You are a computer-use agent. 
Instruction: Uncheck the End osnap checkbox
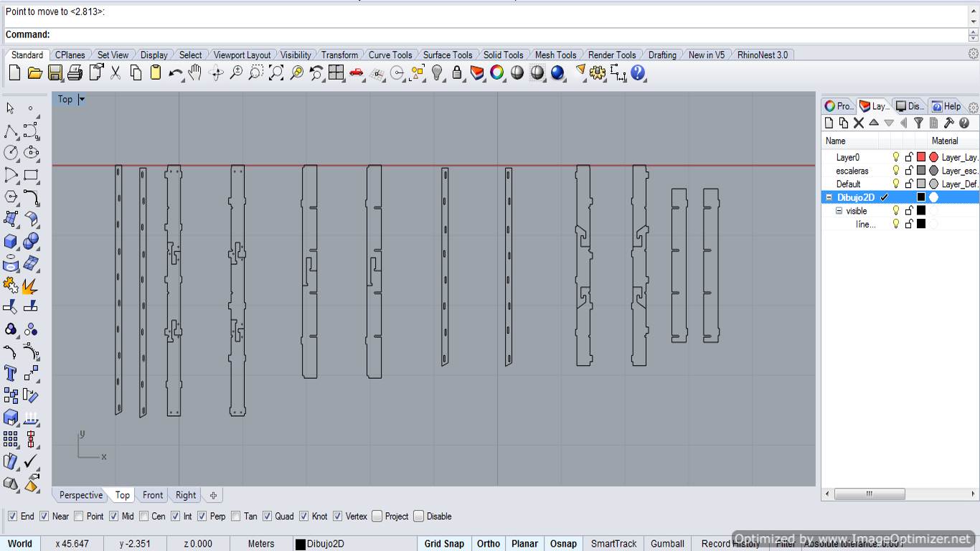tap(12, 517)
